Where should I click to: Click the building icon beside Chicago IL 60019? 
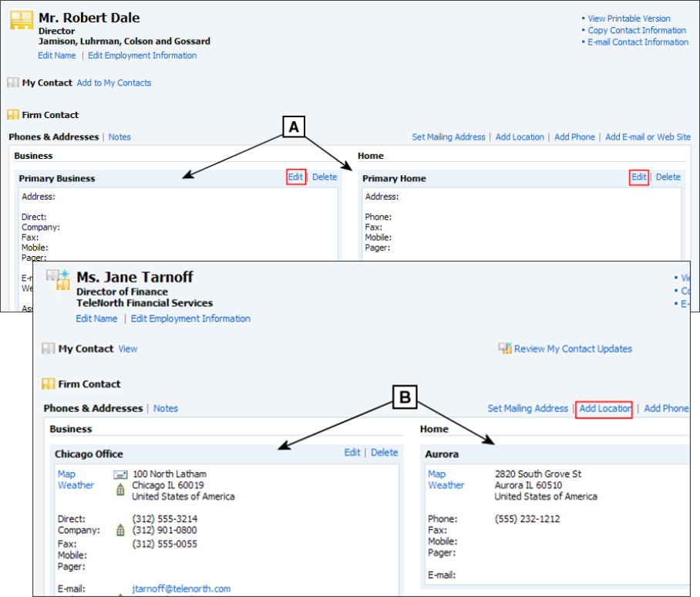(120, 489)
